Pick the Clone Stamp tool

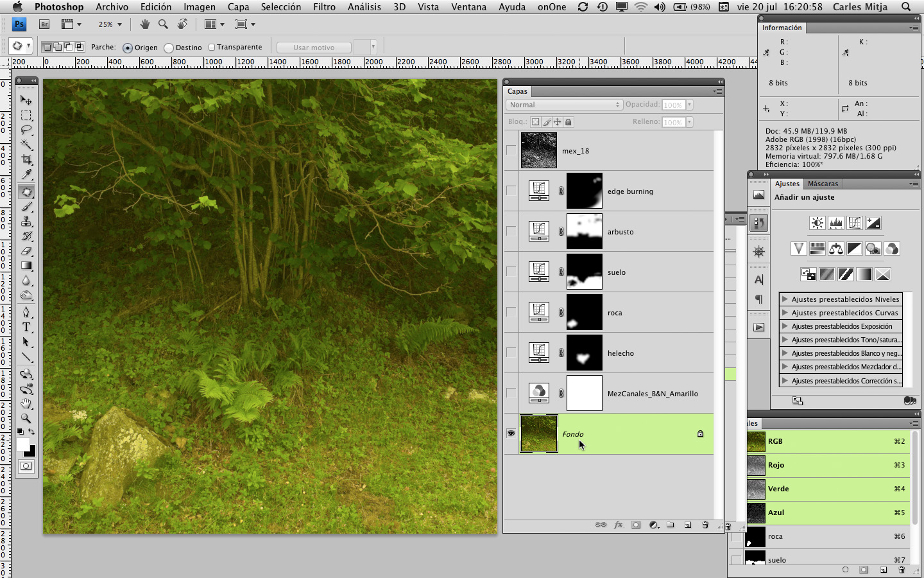point(26,222)
